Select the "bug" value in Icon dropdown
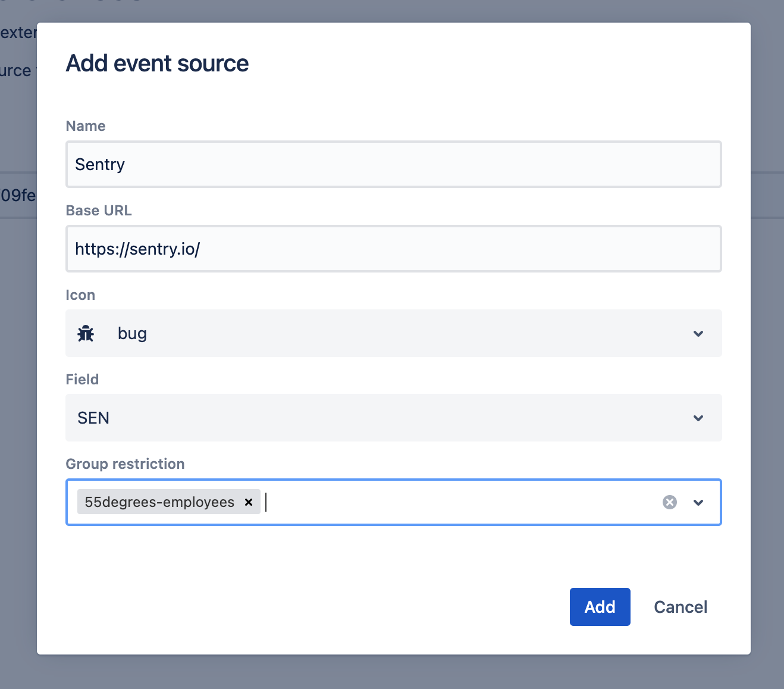 point(132,334)
